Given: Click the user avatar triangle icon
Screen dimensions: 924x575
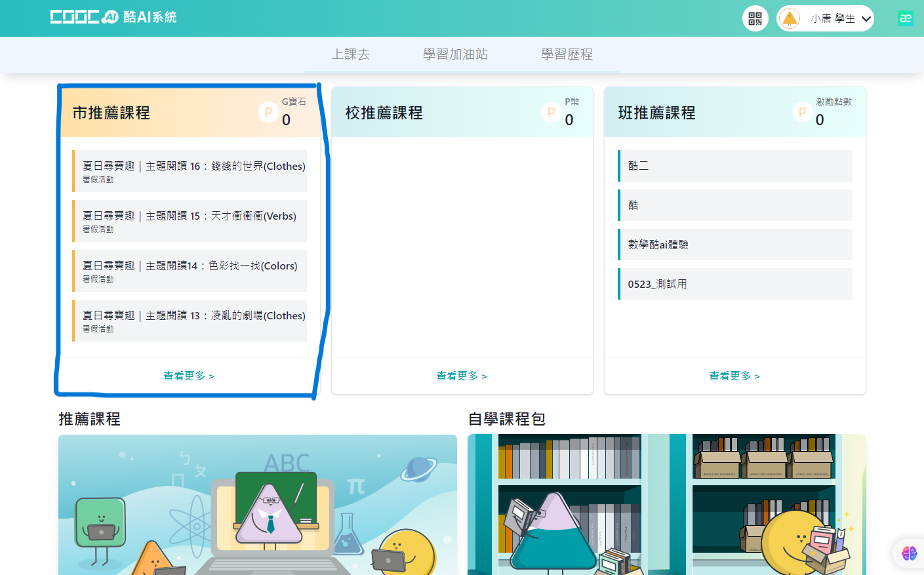Looking at the screenshot, I should point(790,18).
